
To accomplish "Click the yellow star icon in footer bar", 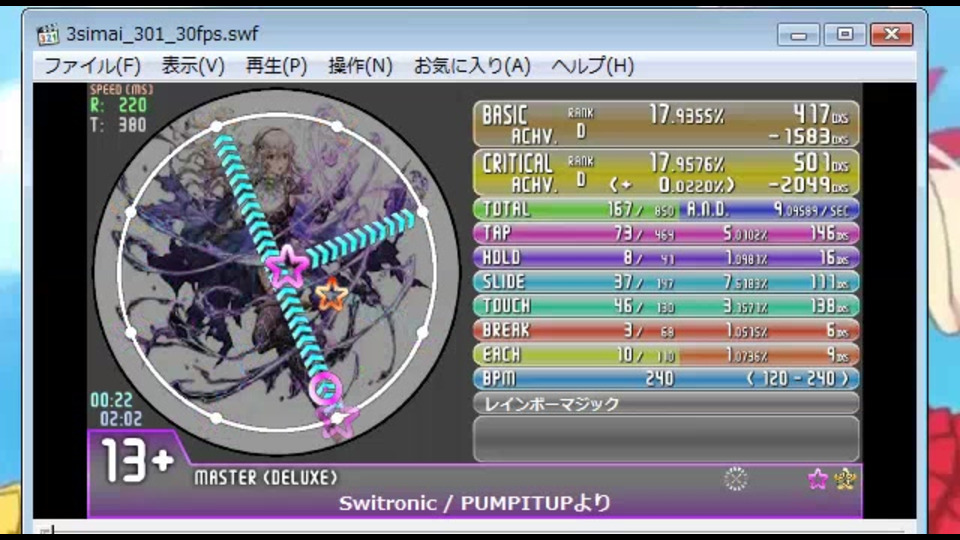I will (845, 479).
